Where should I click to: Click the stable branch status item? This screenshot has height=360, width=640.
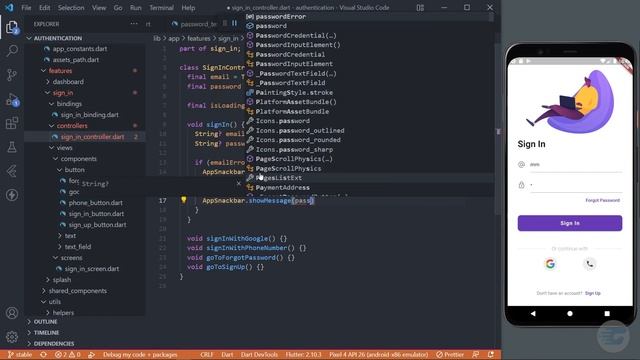tap(20, 355)
